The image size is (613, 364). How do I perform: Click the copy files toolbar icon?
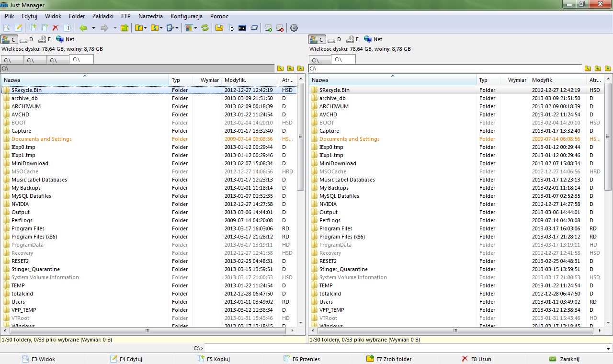pos(33,28)
